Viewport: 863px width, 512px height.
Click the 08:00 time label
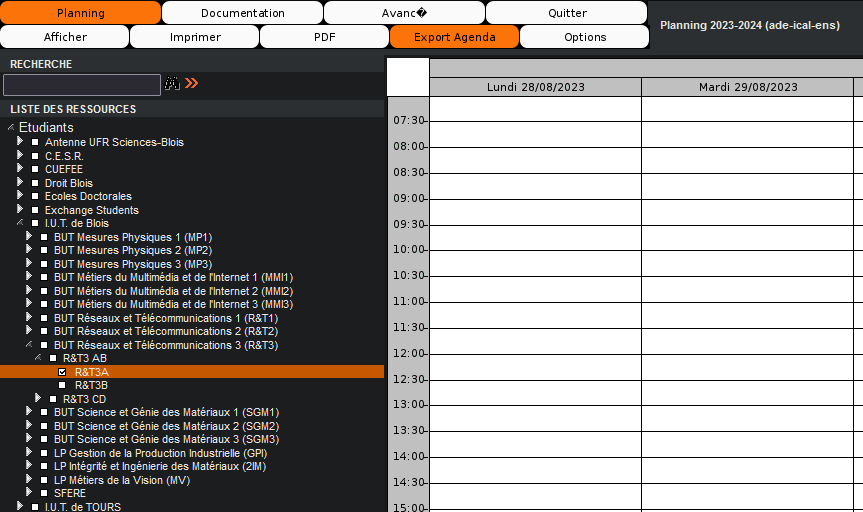click(x=408, y=146)
